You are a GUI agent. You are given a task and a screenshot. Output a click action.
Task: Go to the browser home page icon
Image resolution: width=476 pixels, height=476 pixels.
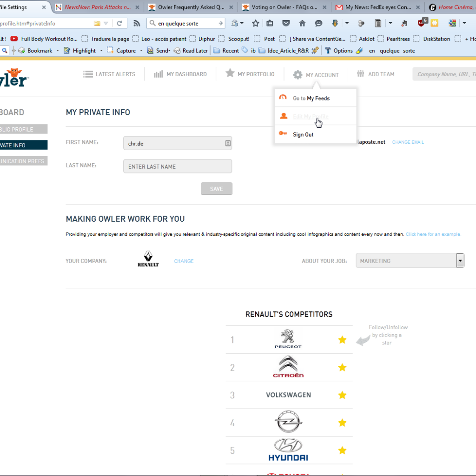pyautogui.click(x=302, y=23)
